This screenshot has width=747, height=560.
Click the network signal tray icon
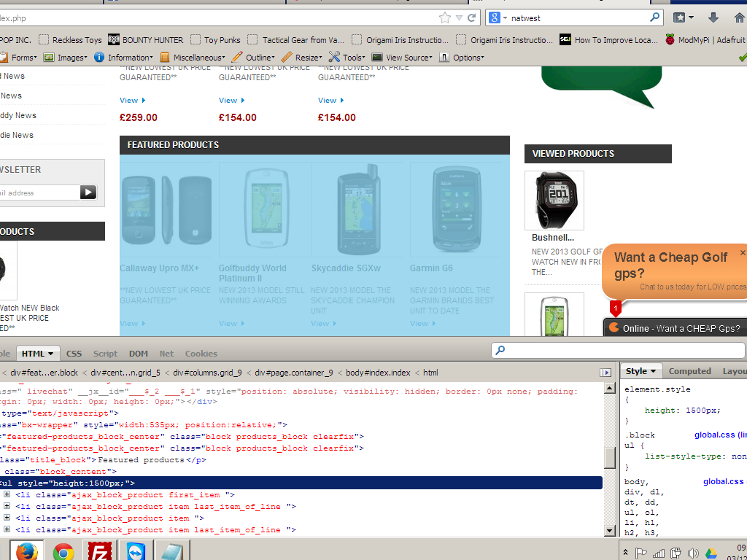[x=659, y=553]
